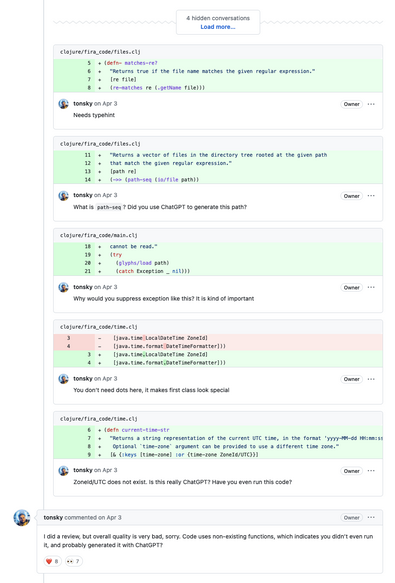Click large tonsky avatar on review summary

point(22,518)
